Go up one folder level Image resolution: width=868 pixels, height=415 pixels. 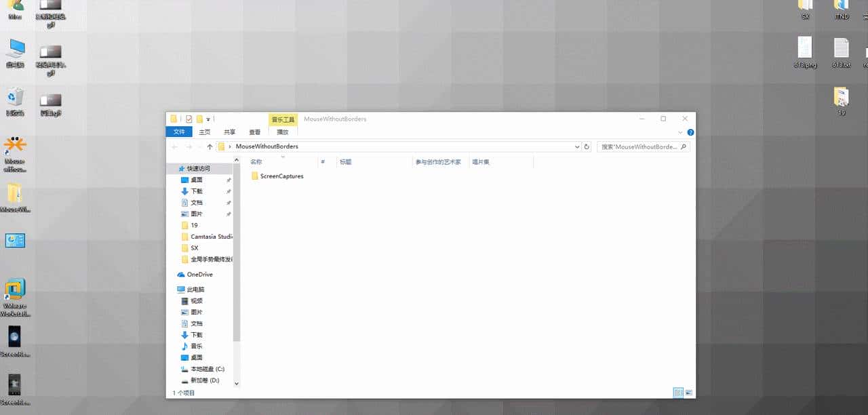(210, 146)
